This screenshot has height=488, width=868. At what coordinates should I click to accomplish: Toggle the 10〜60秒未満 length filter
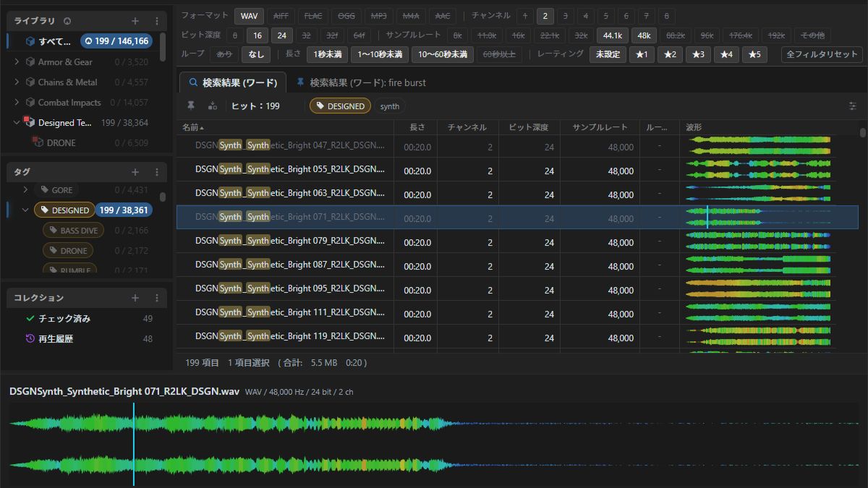click(442, 54)
